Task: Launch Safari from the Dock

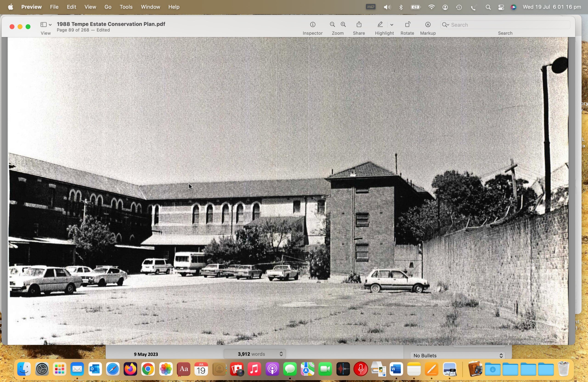Action: pos(113,369)
